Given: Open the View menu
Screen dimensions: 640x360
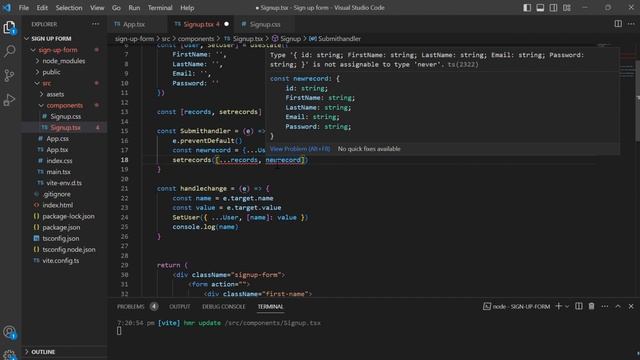Looking at the screenshot, I should click(97, 8).
